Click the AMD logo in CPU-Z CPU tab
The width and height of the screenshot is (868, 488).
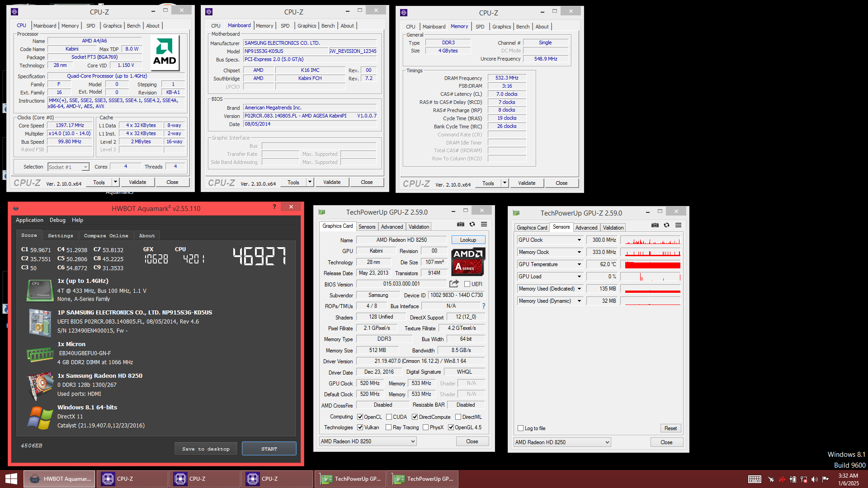(x=165, y=52)
